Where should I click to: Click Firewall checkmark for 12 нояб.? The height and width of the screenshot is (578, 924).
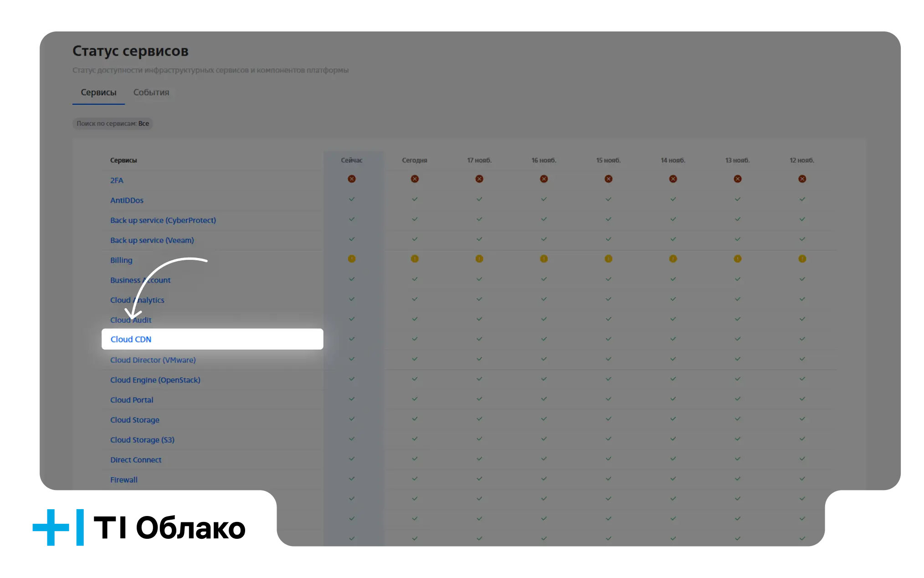click(802, 479)
